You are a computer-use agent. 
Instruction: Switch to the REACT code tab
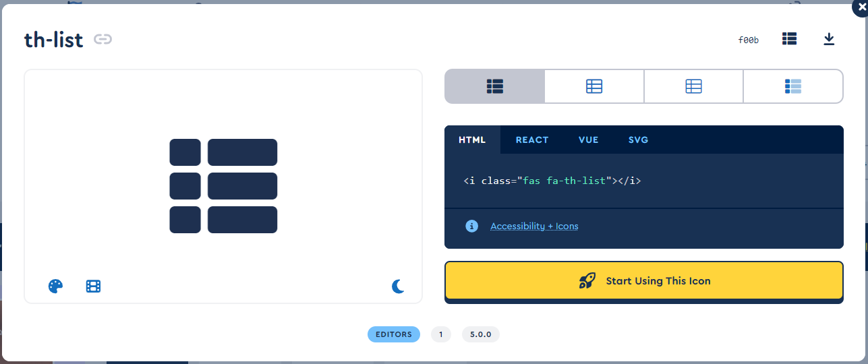click(x=532, y=140)
